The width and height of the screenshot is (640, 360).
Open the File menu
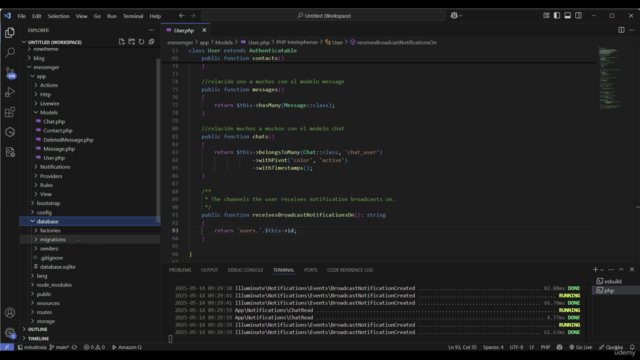[22, 16]
